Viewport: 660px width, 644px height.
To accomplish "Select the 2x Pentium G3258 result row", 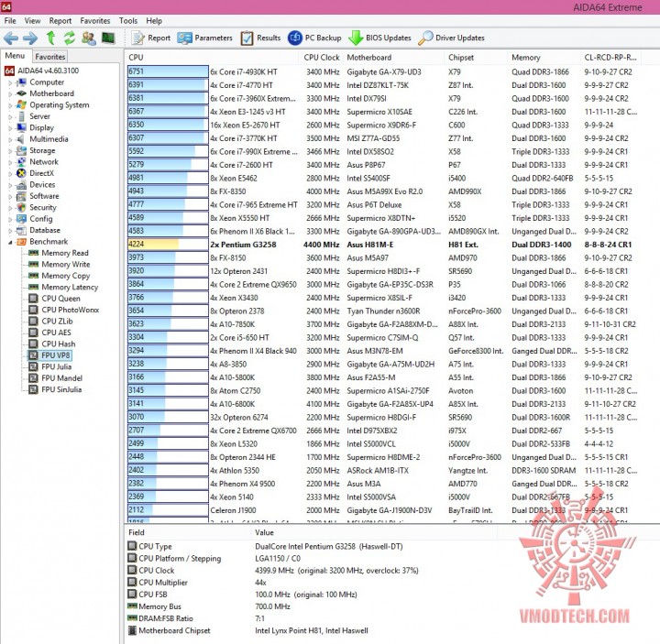I will 383,245.
